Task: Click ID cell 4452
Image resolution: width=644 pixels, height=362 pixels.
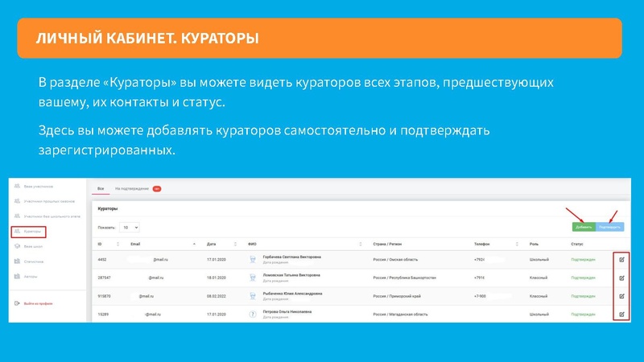Action: click(102, 259)
